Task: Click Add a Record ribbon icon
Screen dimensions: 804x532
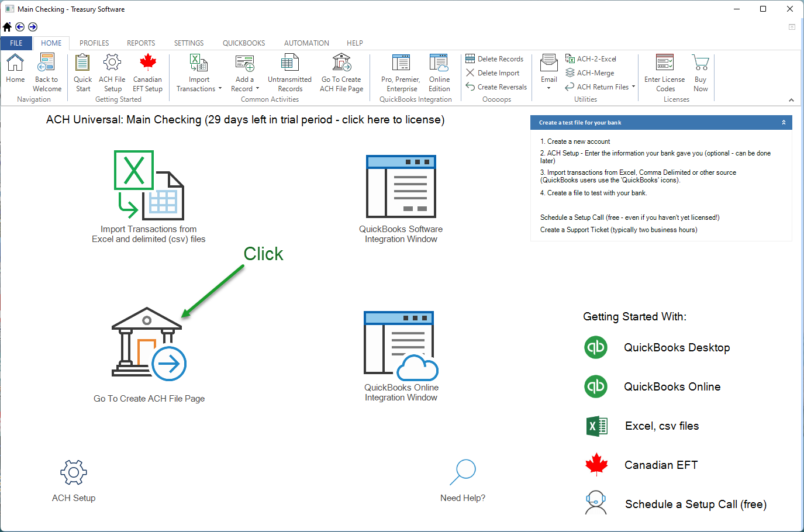Action: [244, 62]
